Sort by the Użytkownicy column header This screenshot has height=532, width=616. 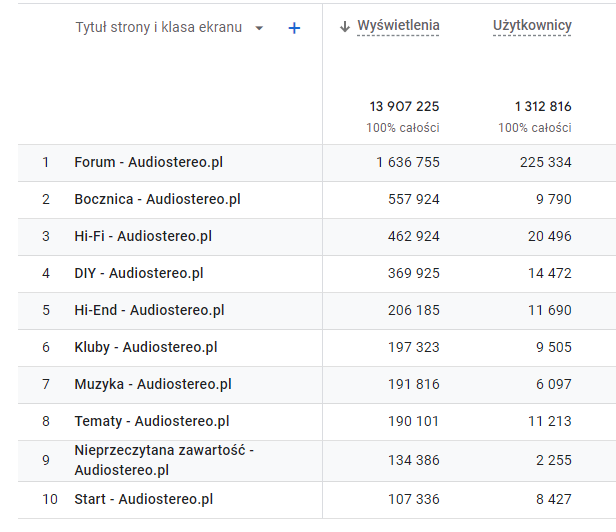pos(532,26)
